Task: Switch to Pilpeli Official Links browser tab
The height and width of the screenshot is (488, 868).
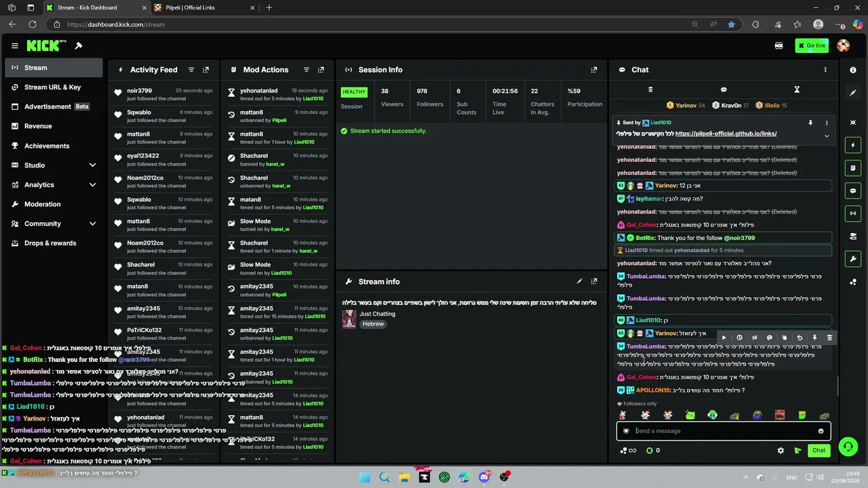Action: [x=203, y=7]
